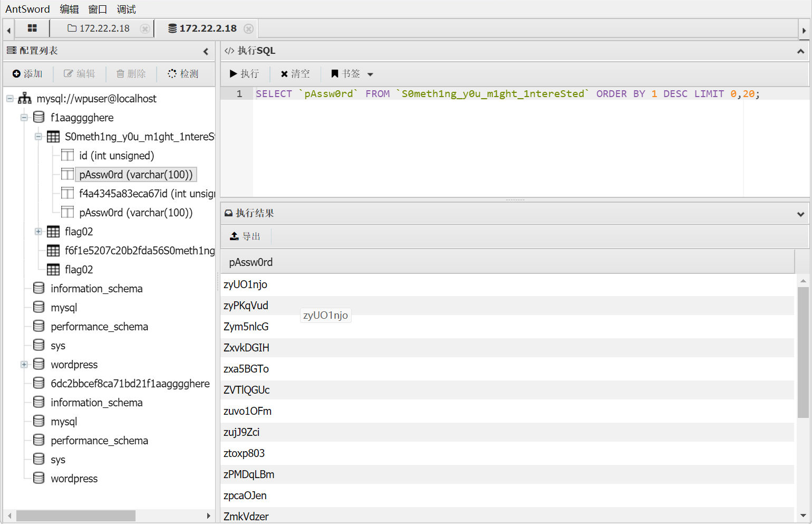Select the first mysql database icon
This screenshot has width=812, height=524.
pyautogui.click(x=39, y=308)
